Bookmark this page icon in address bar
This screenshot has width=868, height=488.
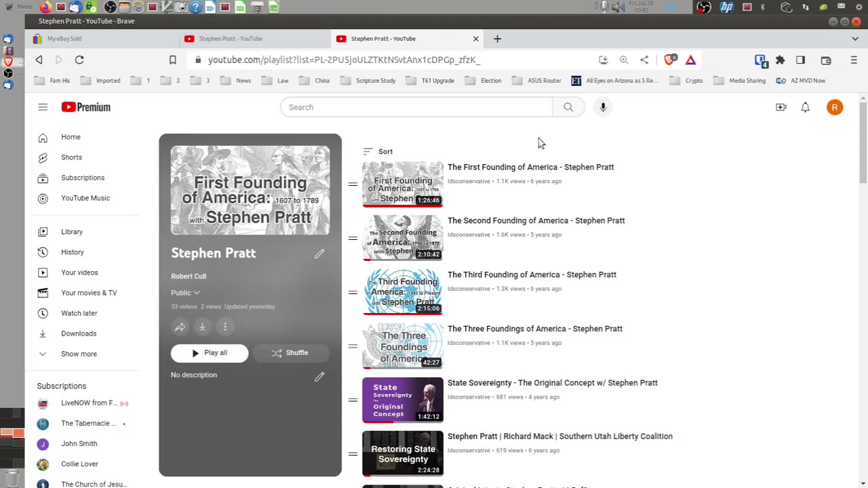(173, 60)
